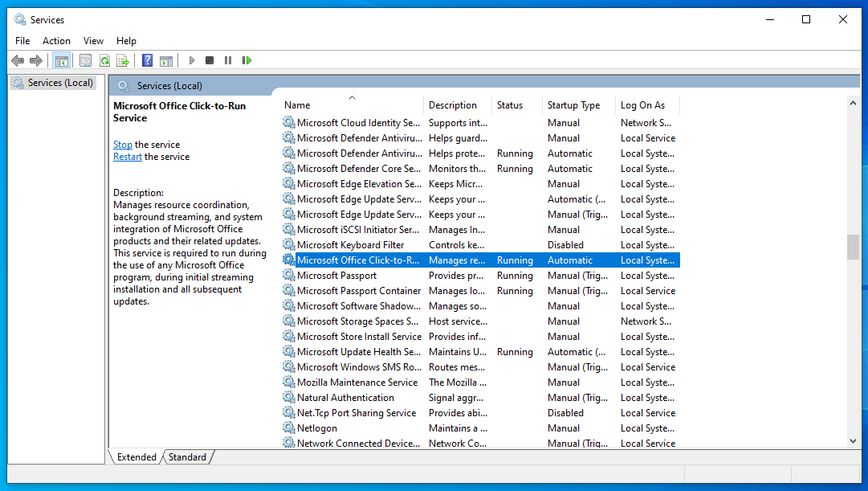Click the Back arrow toolbar icon

[18, 60]
